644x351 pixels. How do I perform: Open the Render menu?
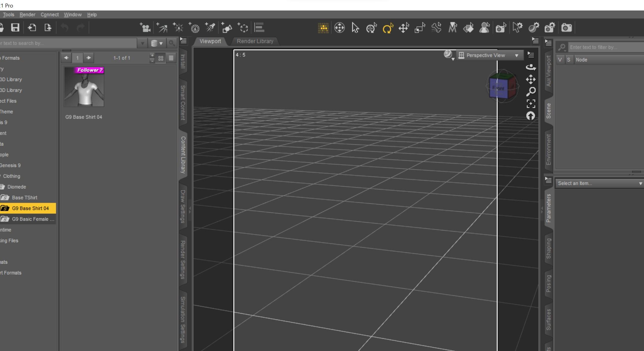click(x=27, y=15)
